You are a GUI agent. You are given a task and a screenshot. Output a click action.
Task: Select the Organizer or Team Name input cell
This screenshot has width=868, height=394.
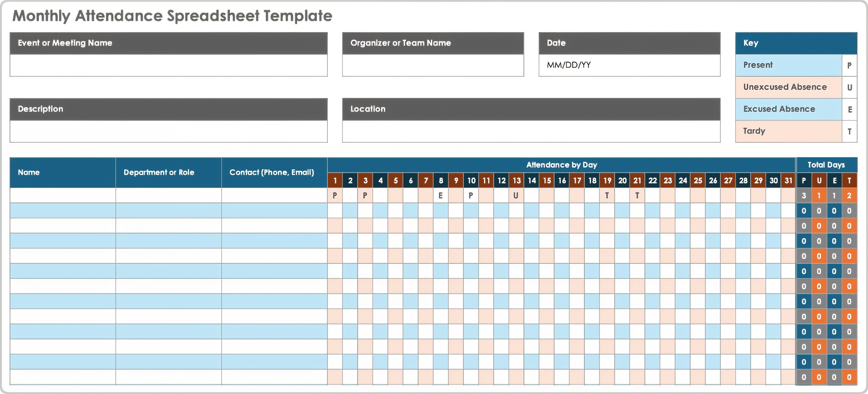pyautogui.click(x=433, y=66)
